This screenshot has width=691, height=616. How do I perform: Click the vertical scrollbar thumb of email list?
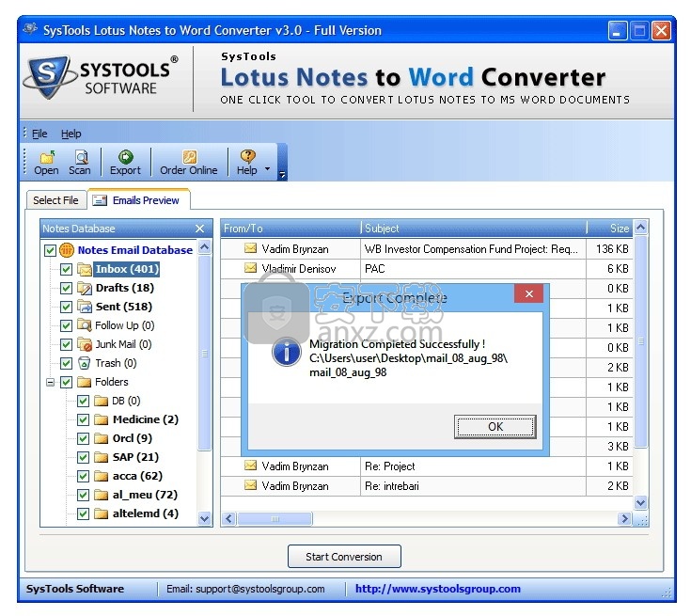pos(641,342)
